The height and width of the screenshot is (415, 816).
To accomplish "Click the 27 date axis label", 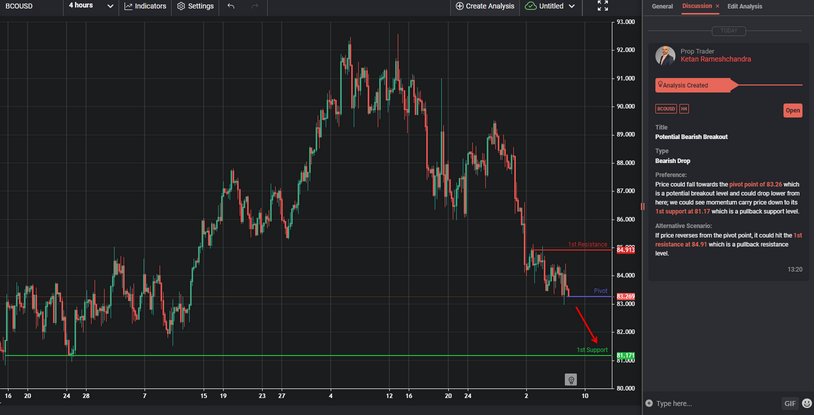I will [282, 396].
